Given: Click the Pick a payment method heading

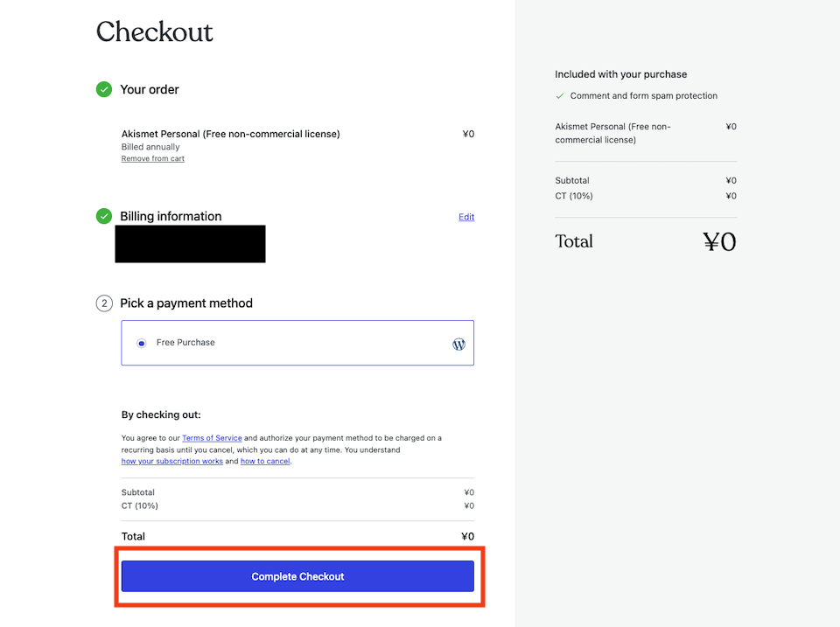Looking at the screenshot, I should [186, 303].
